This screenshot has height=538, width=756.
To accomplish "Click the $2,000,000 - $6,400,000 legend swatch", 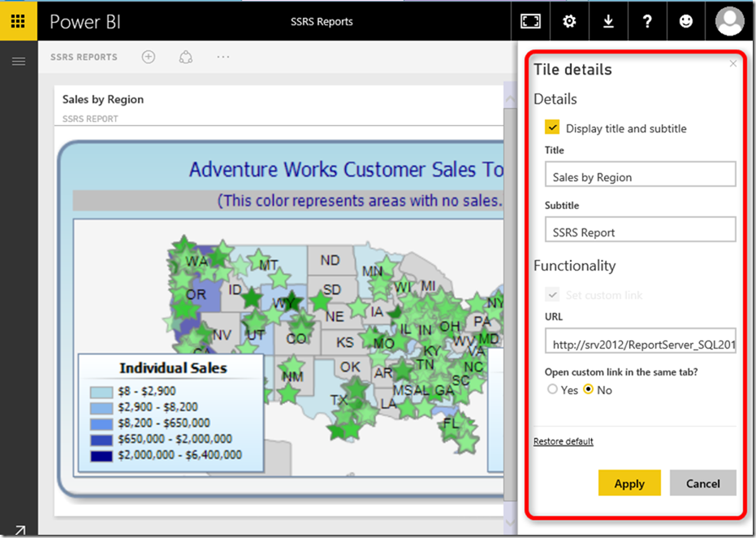I will tap(102, 456).
